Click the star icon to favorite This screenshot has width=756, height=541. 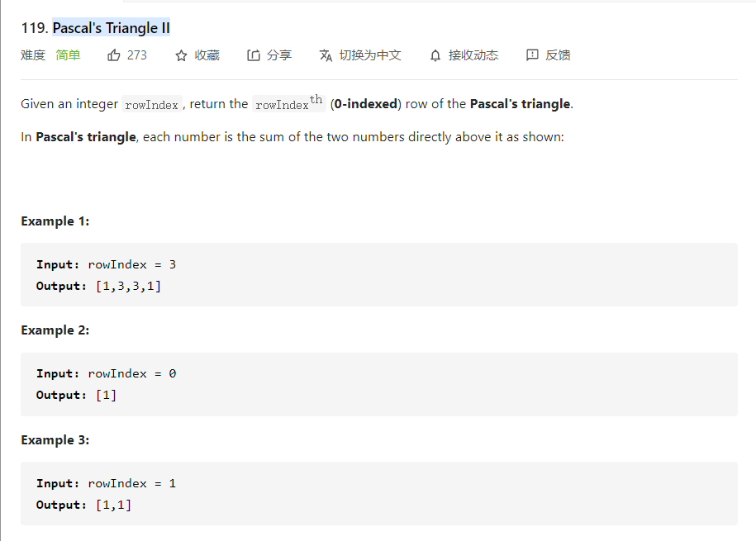(x=182, y=55)
